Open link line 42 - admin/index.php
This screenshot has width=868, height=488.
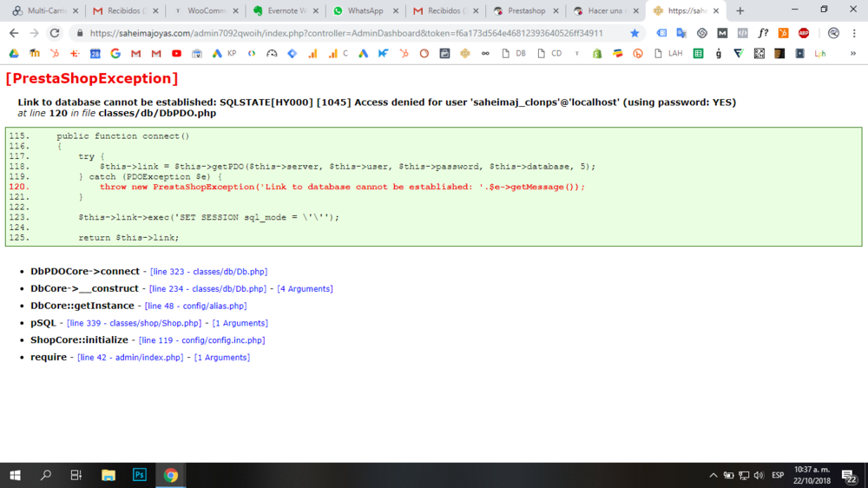(x=130, y=357)
